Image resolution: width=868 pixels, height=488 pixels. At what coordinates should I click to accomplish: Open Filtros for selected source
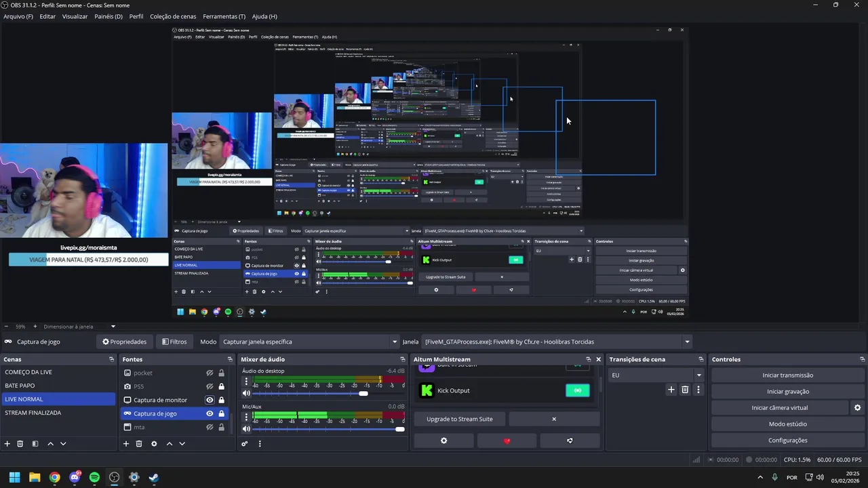[x=174, y=342]
